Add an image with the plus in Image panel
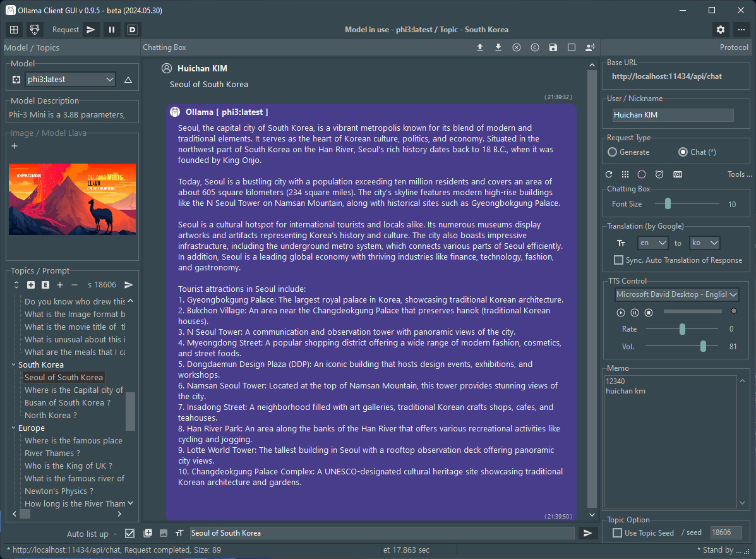The height and width of the screenshot is (559, 756). pos(15,146)
